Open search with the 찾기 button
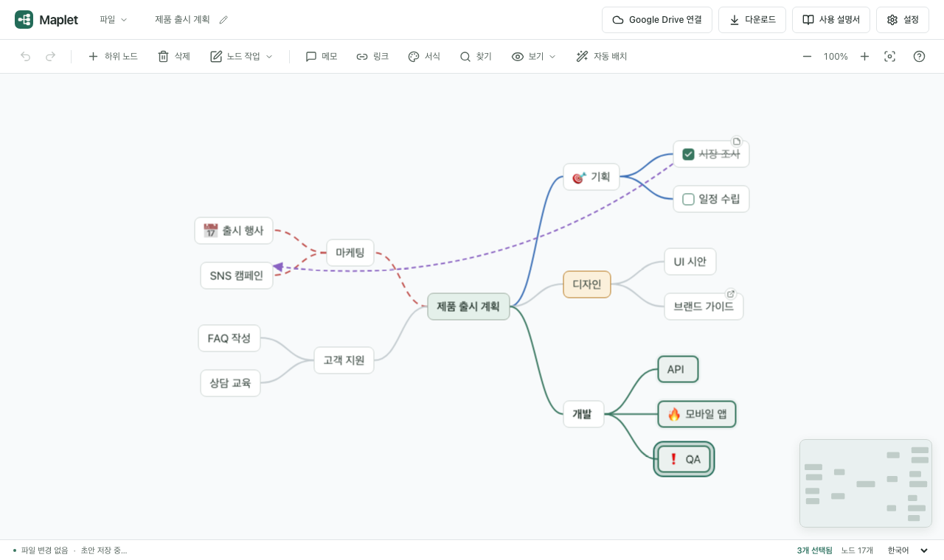 click(476, 57)
